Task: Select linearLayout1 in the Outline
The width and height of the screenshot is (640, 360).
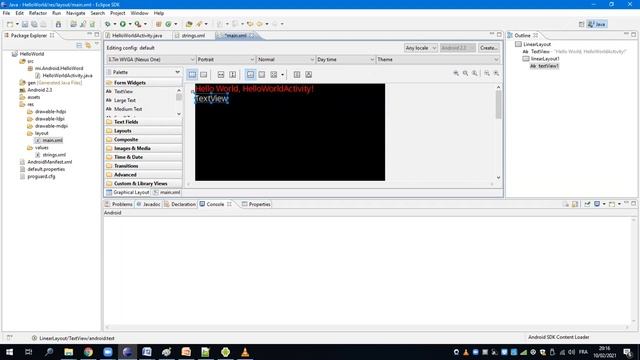Action: click(x=545, y=59)
